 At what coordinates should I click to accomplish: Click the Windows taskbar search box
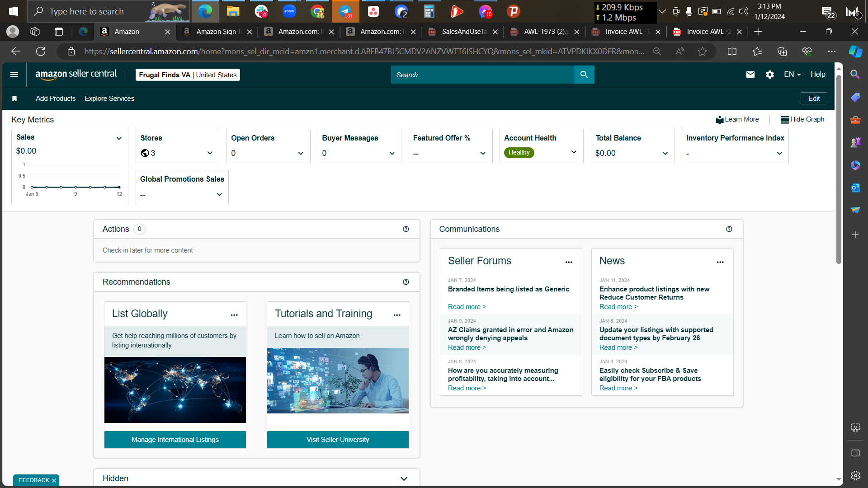pyautogui.click(x=108, y=11)
